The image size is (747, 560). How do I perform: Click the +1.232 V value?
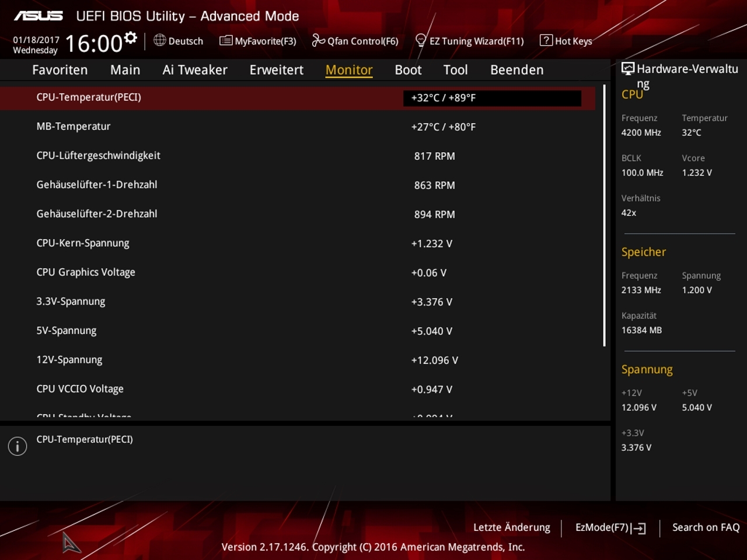click(431, 244)
